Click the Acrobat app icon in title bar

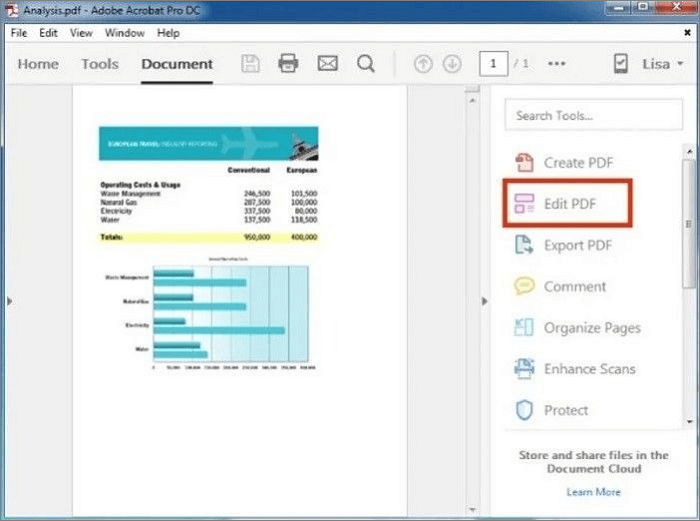click(x=12, y=10)
